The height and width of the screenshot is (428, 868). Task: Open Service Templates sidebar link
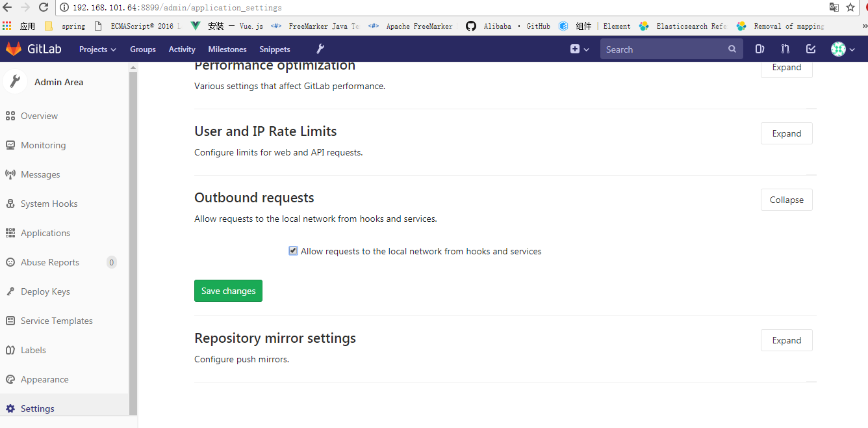pyautogui.click(x=57, y=321)
